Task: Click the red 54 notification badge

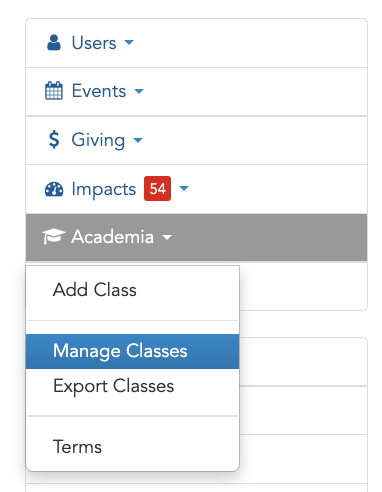Action: click(x=157, y=189)
